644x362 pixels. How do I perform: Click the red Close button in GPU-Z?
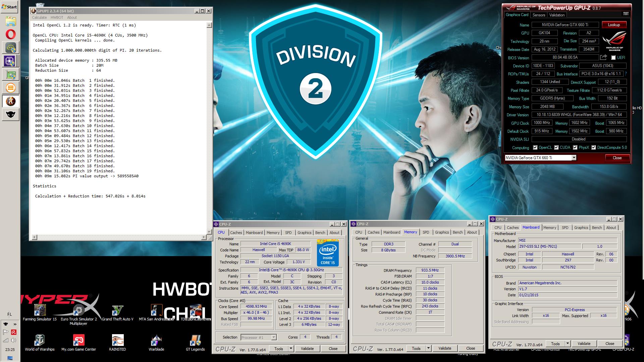tap(617, 158)
